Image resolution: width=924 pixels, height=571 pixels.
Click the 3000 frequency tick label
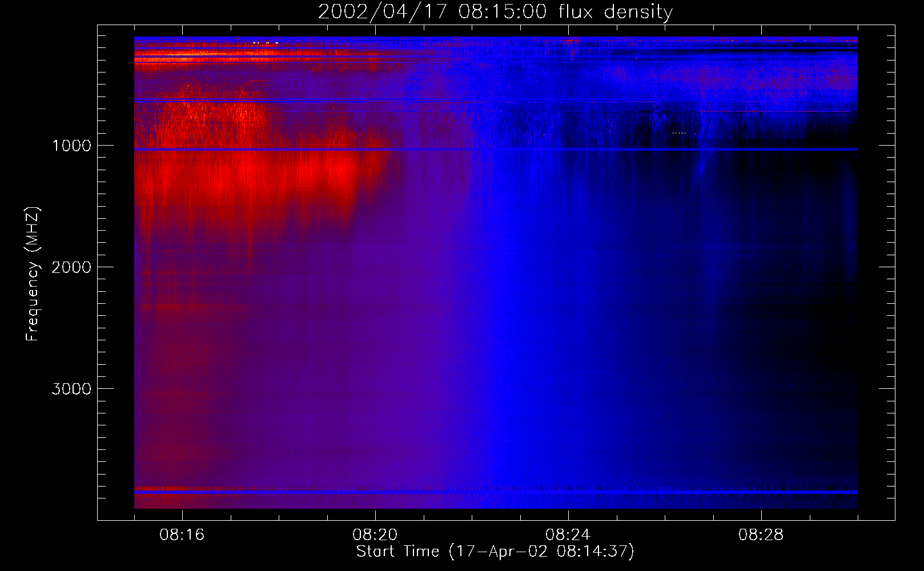pyautogui.click(x=71, y=389)
